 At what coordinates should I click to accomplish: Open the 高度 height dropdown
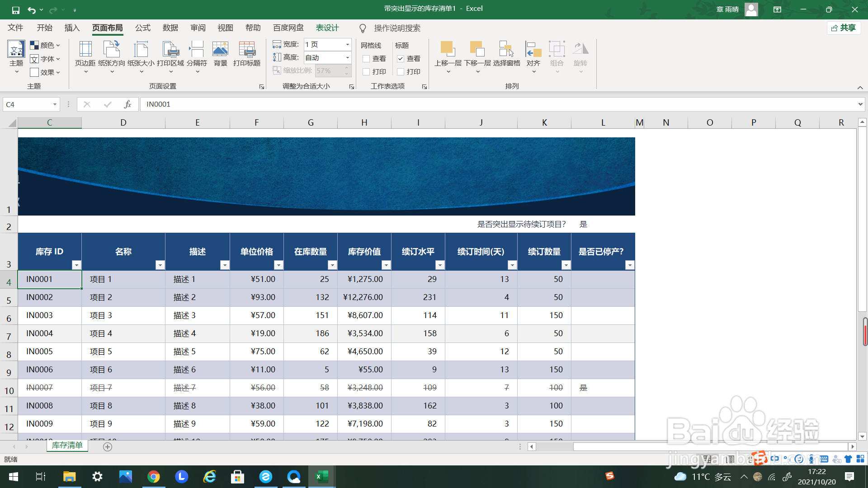pyautogui.click(x=348, y=57)
